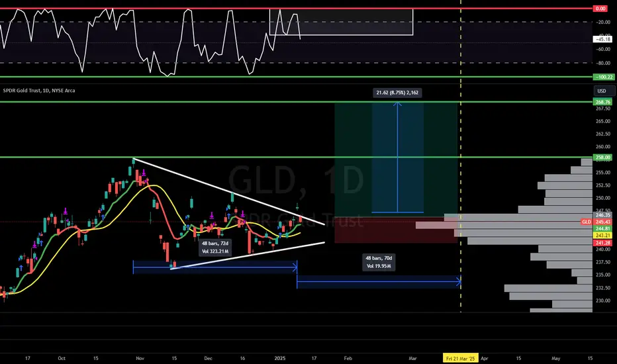Click the 2025 label on the time axis
617x364 pixels.
point(280,359)
